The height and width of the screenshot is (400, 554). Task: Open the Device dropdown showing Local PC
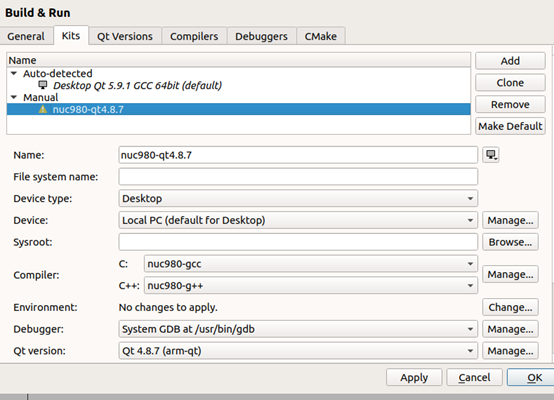pyautogui.click(x=298, y=220)
